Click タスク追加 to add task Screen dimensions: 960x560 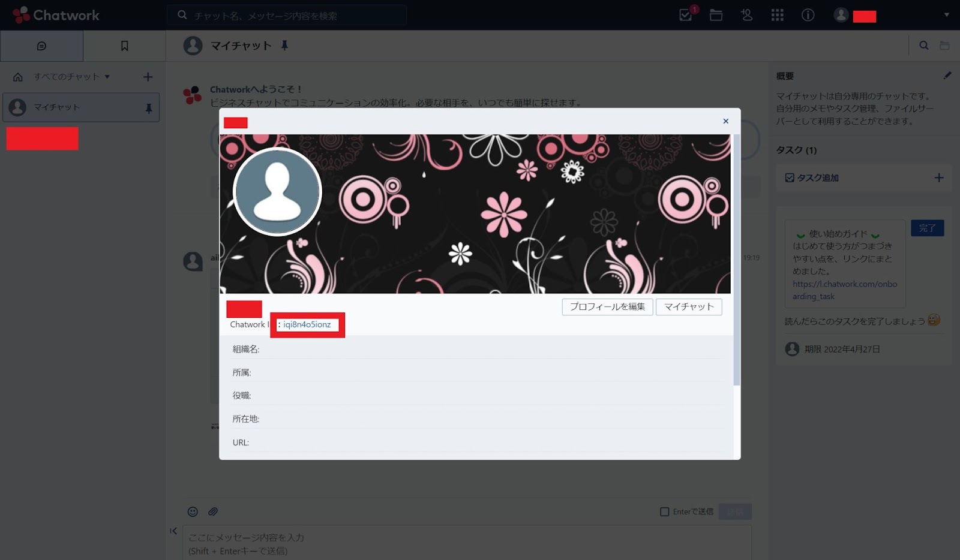pos(812,177)
